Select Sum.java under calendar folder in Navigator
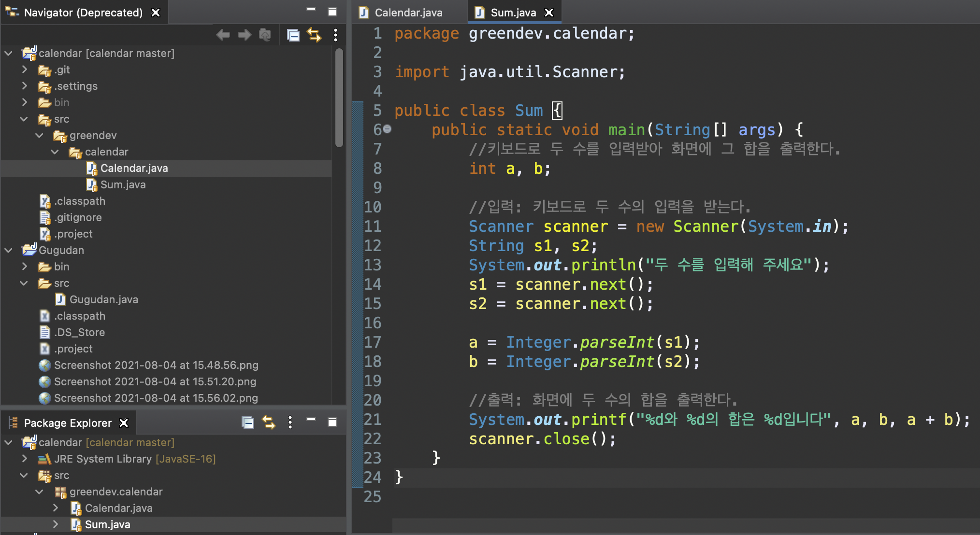980x535 pixels. pos(123,184)
